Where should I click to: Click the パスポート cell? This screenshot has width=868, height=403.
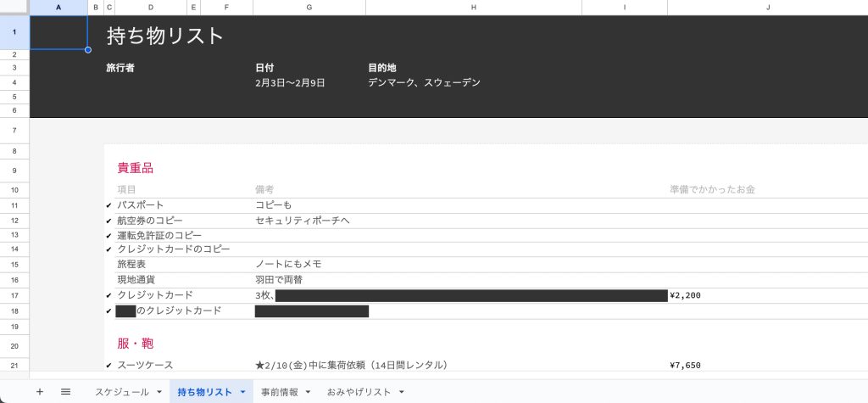(141, 205)
